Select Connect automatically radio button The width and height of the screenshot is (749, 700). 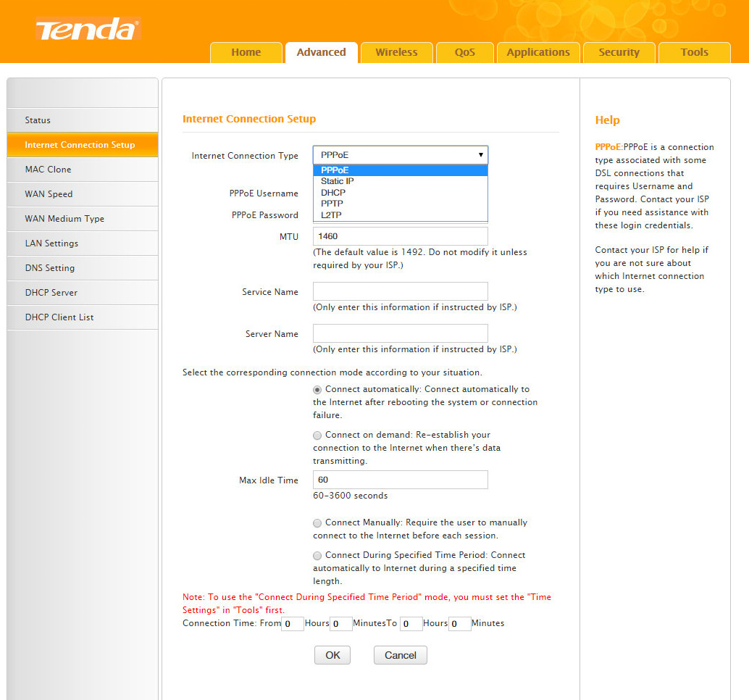317,390
